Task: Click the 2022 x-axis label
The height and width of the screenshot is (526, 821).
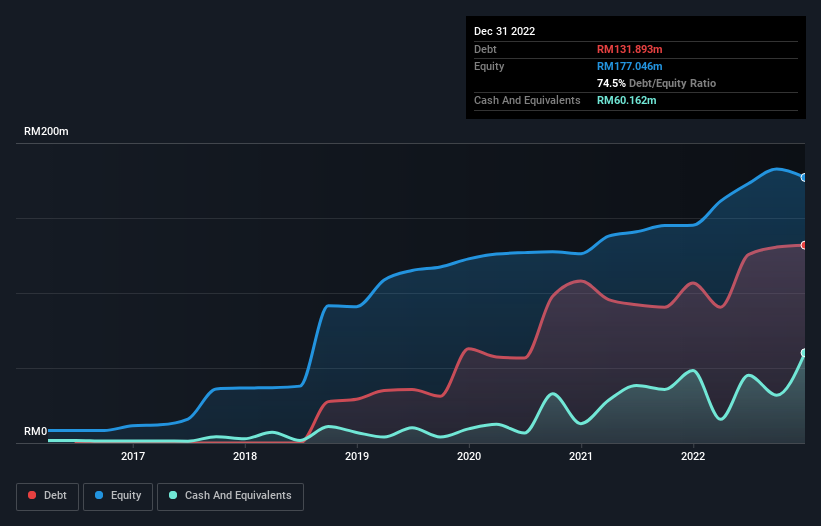Action: click(x=693, y=456)
